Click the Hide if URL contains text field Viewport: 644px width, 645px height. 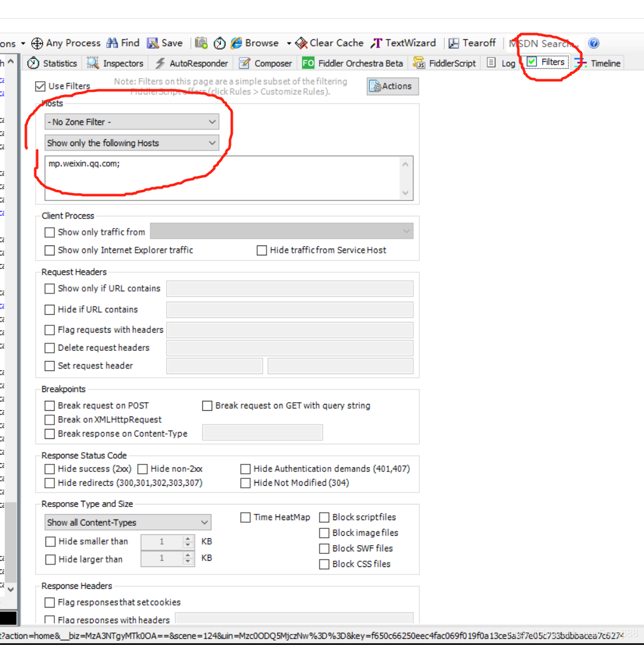[290, 309]
